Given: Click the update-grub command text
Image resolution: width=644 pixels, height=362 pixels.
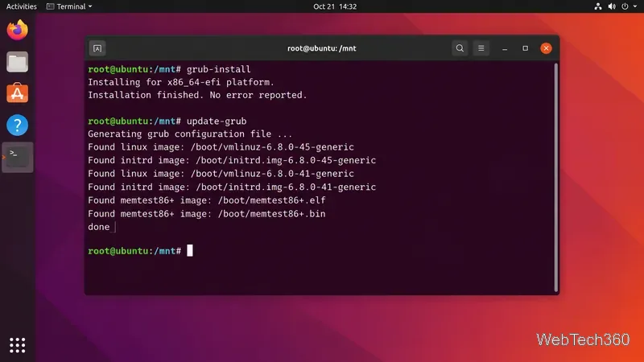Looking at the screenshot, I should [217, 121].
